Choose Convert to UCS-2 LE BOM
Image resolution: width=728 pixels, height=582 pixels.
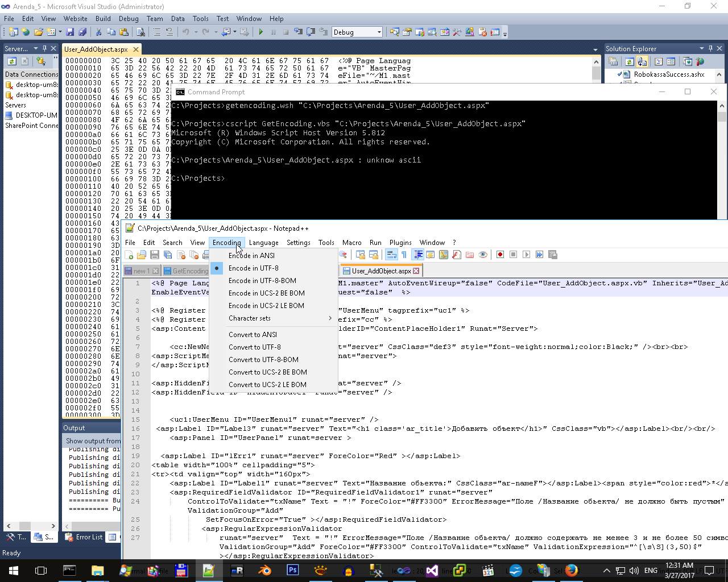pos(267,385)
